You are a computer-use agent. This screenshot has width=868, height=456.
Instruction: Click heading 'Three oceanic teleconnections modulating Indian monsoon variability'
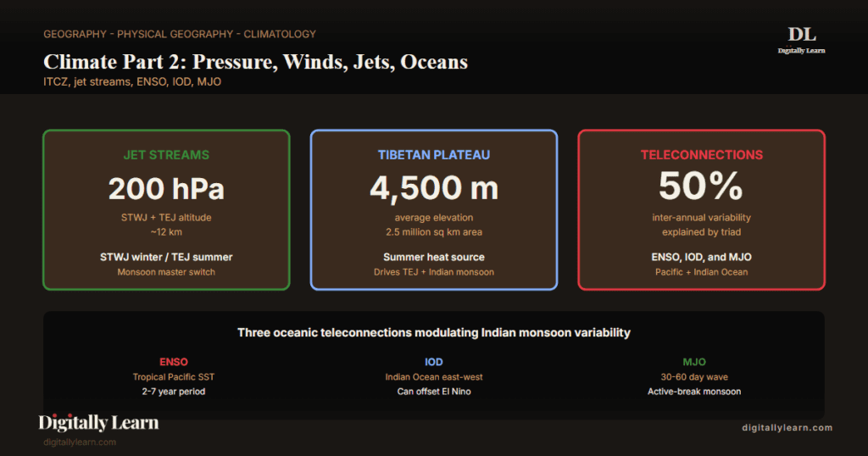tap(434, 332)
